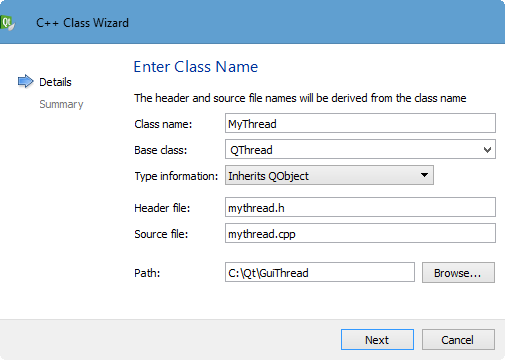Select the Details wizard step

55,82
